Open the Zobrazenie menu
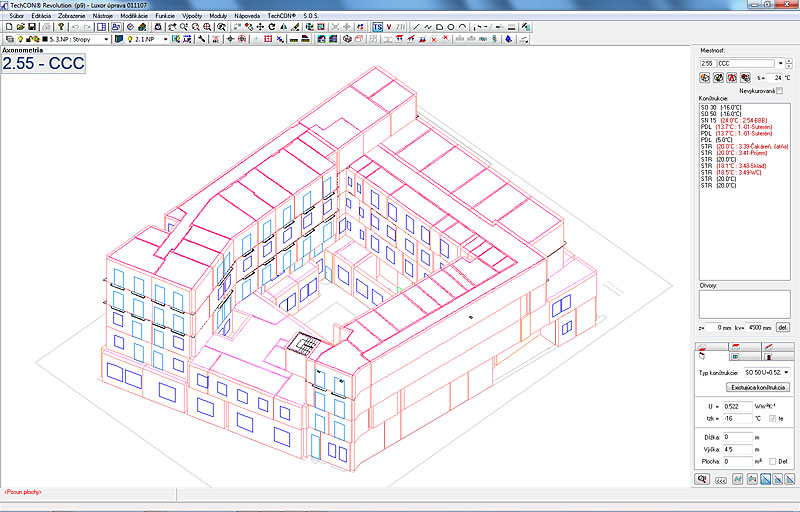800x512 pixels. point(72,17)
